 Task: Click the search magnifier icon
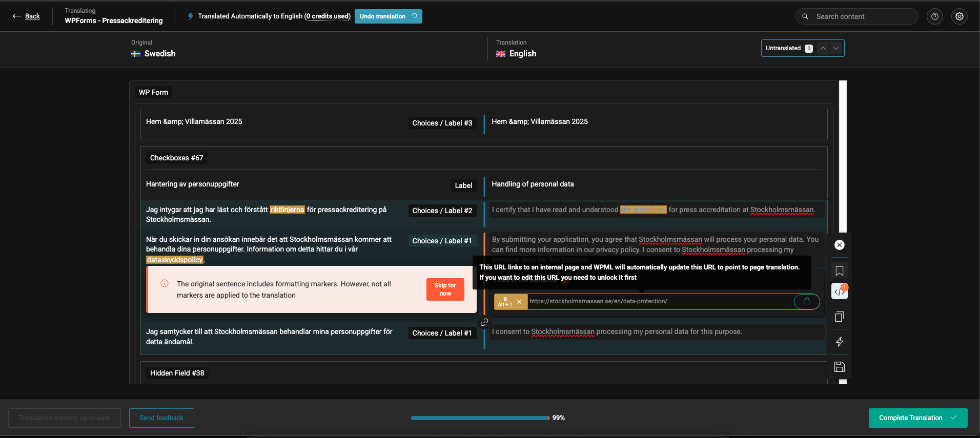click(x=805, y=16)
